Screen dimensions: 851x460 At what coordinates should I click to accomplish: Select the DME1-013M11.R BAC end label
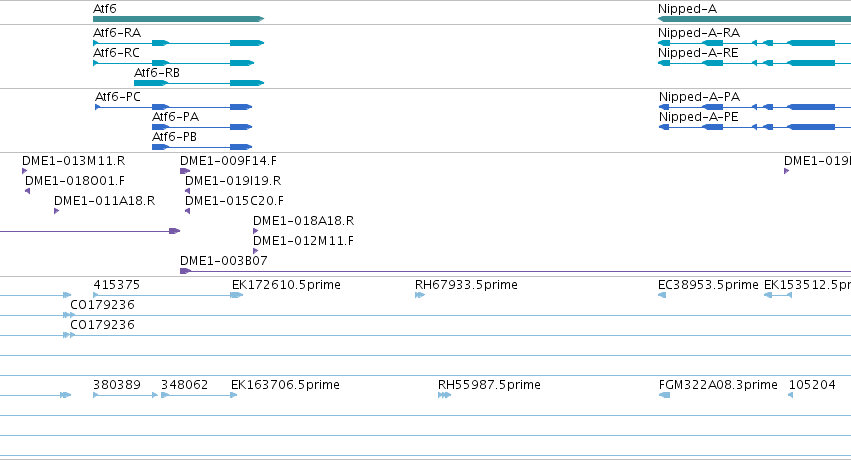[73, 161]
